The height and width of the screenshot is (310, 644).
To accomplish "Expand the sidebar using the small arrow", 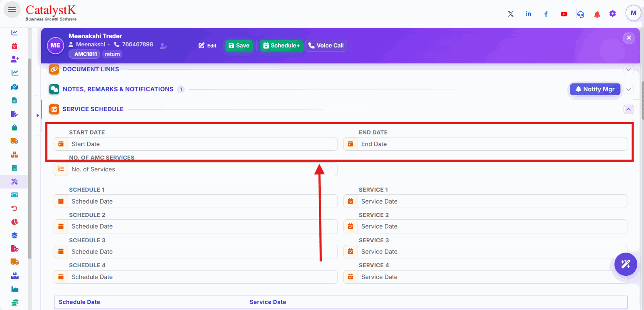I will point(37,115).
